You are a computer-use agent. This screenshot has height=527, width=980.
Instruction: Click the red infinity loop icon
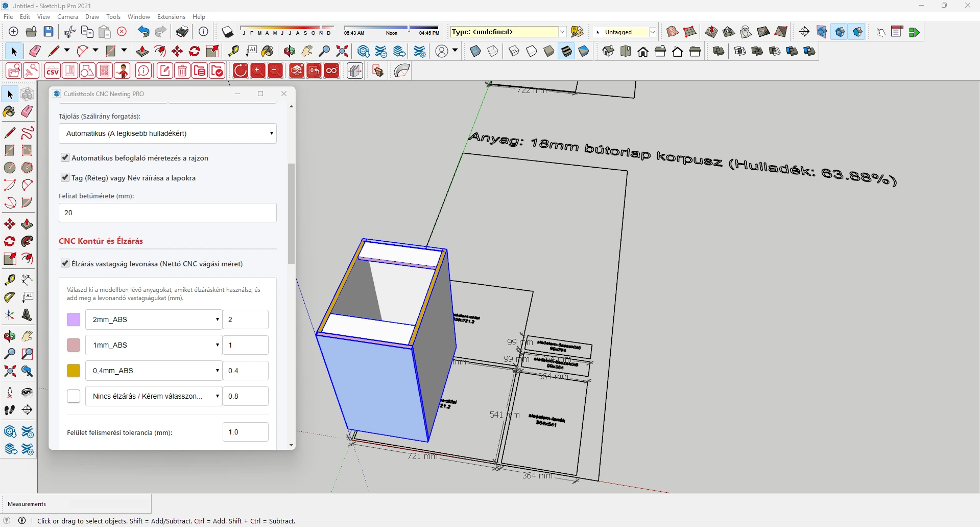pyautogui.click(x=331, y=71)
